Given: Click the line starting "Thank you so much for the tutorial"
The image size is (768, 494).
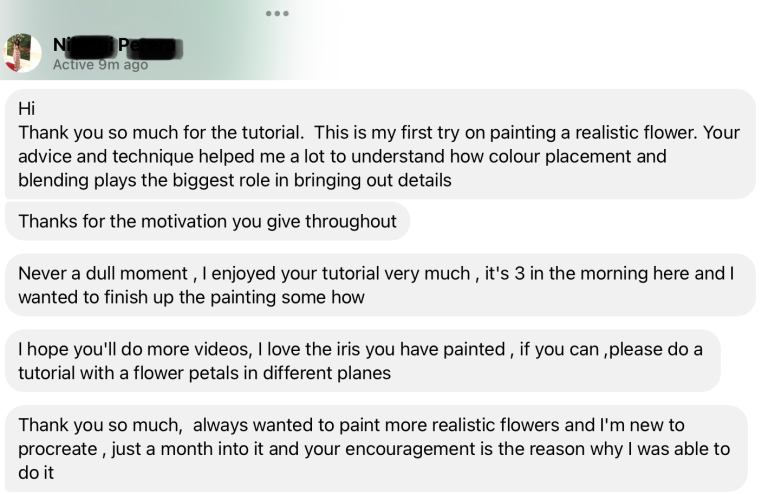Looking at the screenshot, I should tap(379, 133).
